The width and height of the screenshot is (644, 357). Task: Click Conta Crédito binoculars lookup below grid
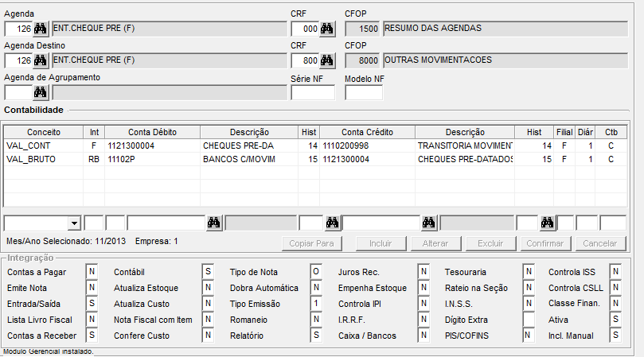430,223
